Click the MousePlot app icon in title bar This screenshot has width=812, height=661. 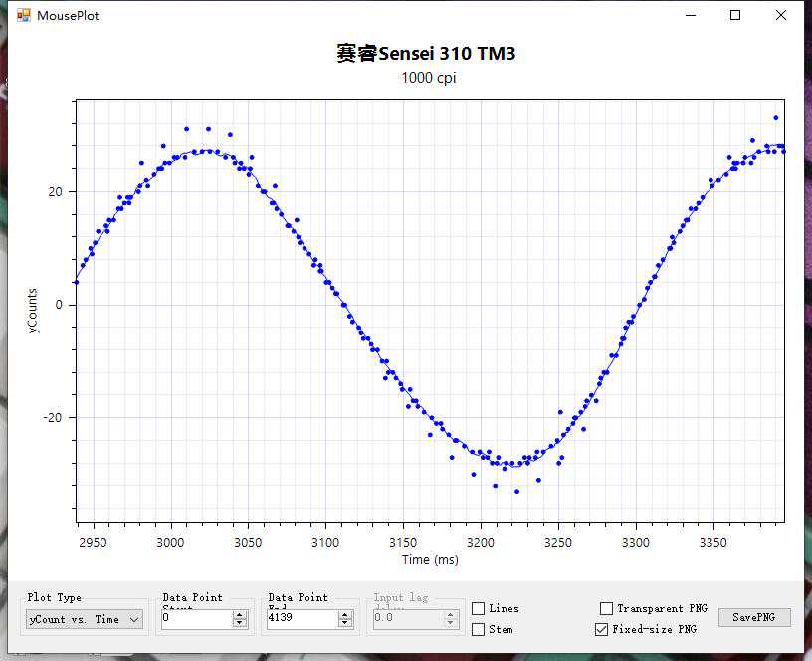tap(24, 15)
